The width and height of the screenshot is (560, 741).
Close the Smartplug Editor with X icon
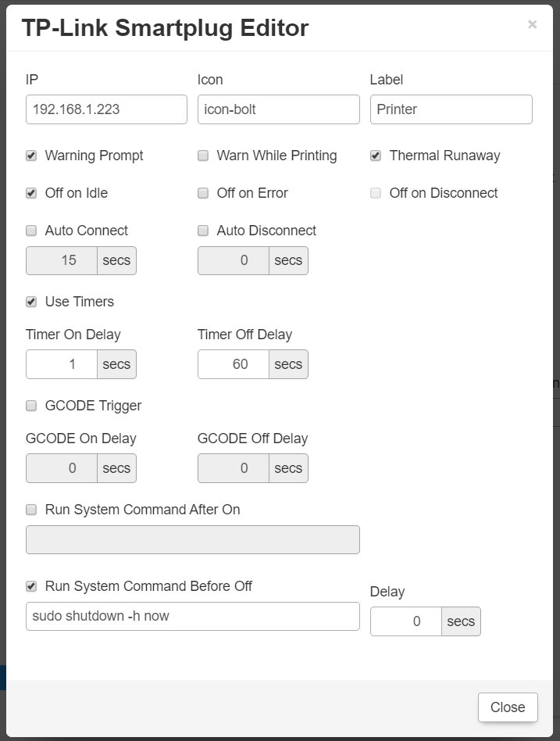[532, 24]
